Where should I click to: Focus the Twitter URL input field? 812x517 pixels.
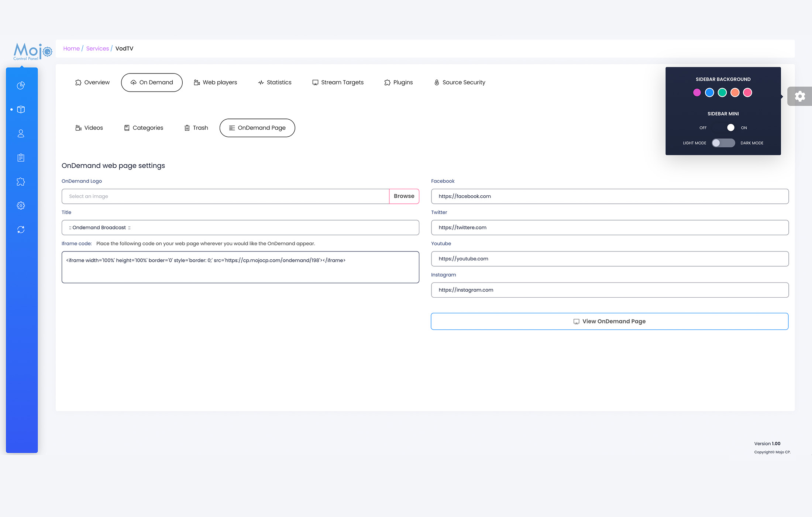(x=609, y=227)
